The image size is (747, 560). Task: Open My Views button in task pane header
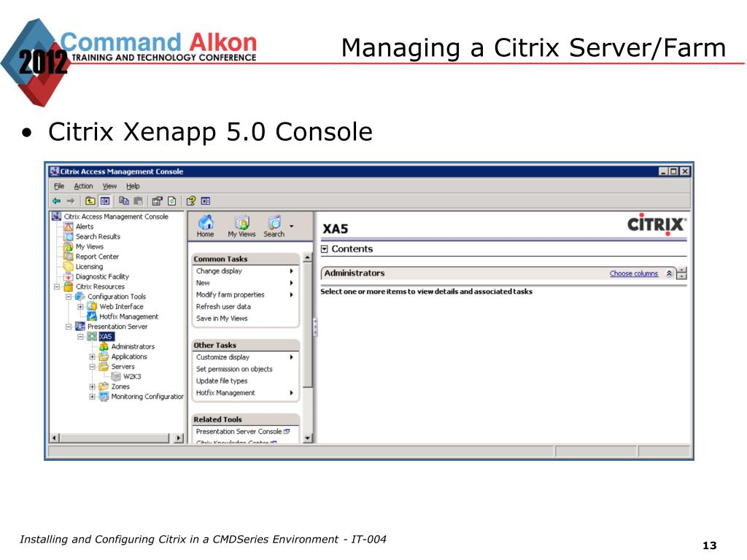click(241, 226)
